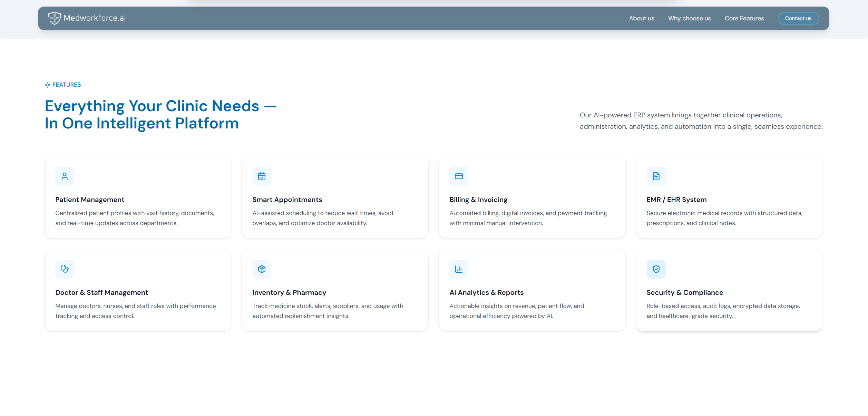Go to Why choose us section
The width and height of the screenshot is (868, 416).
point(689,18)
